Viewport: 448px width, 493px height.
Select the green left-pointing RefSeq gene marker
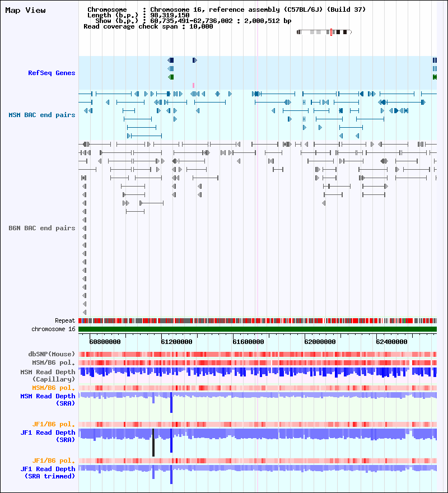click(x=171, y=77)
